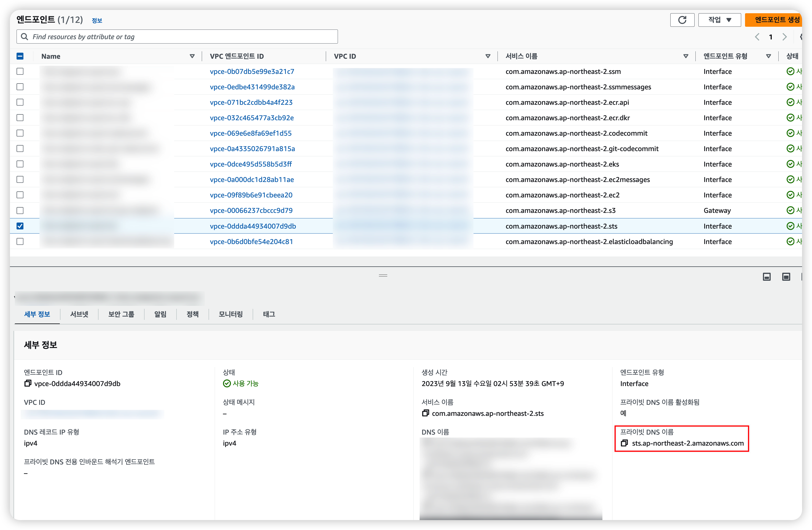Check the ssm endpoint row checkbox

[20, 71]
